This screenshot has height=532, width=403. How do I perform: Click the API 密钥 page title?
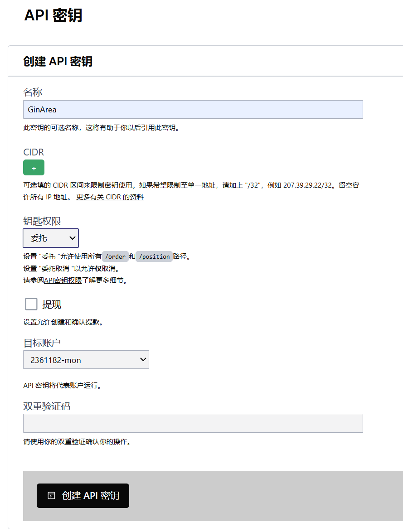(53, 15)
